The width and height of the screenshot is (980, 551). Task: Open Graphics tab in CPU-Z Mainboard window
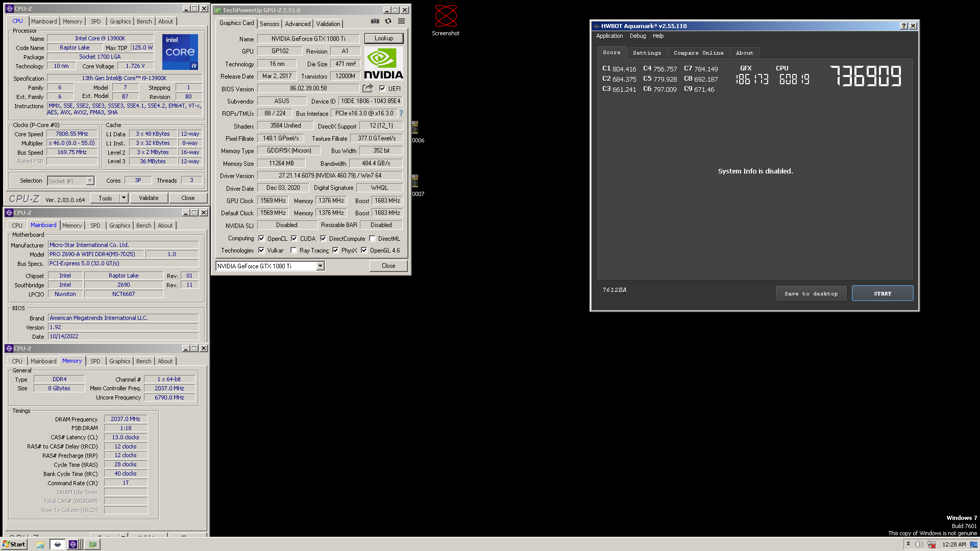pos(119,226)
